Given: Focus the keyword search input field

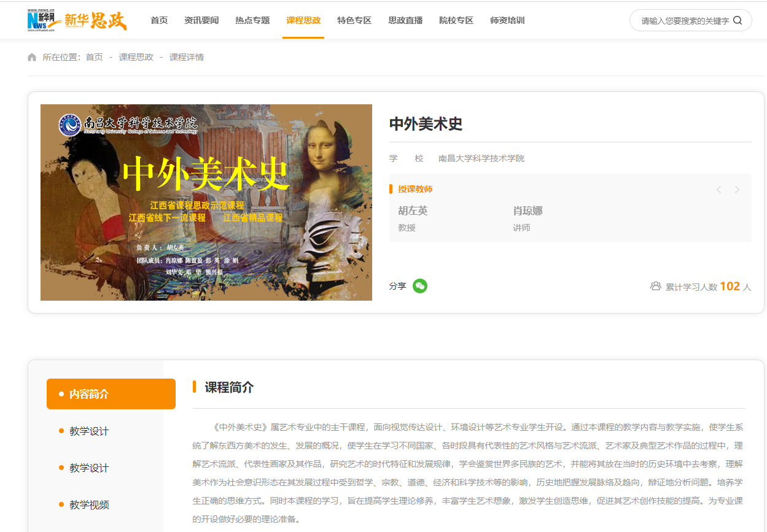Looking at the screenshot, I should [x=685, y=20].
